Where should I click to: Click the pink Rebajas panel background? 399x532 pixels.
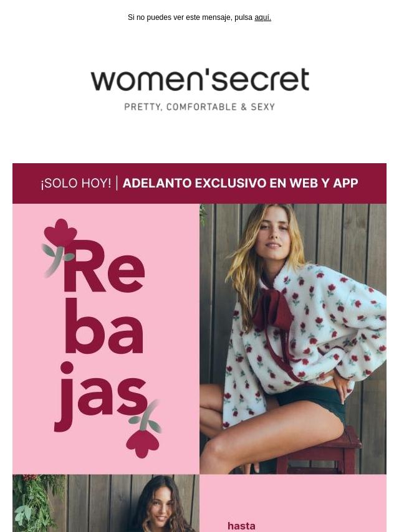pos(106,339)
